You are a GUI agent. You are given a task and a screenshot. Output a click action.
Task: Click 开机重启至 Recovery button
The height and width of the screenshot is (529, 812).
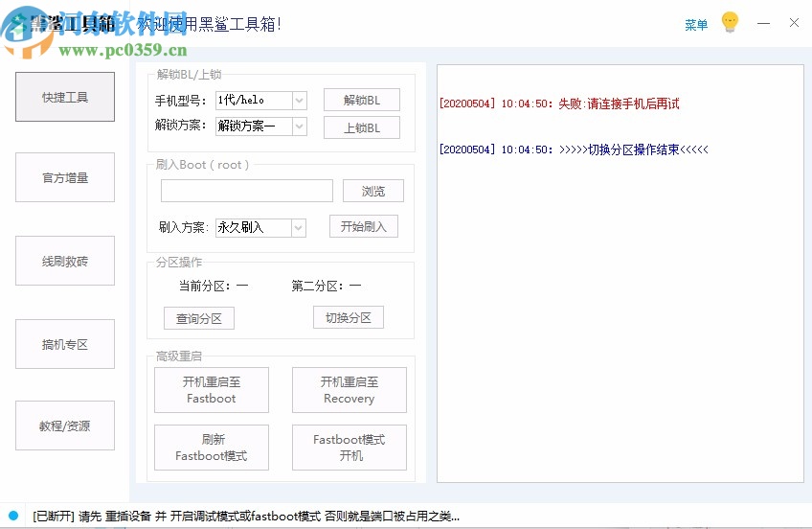click(350, 390)
